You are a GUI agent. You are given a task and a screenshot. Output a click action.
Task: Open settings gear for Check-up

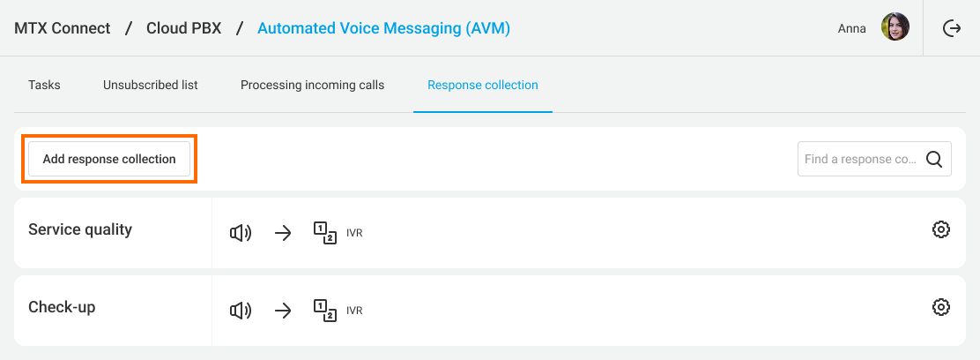click(941, 307)
